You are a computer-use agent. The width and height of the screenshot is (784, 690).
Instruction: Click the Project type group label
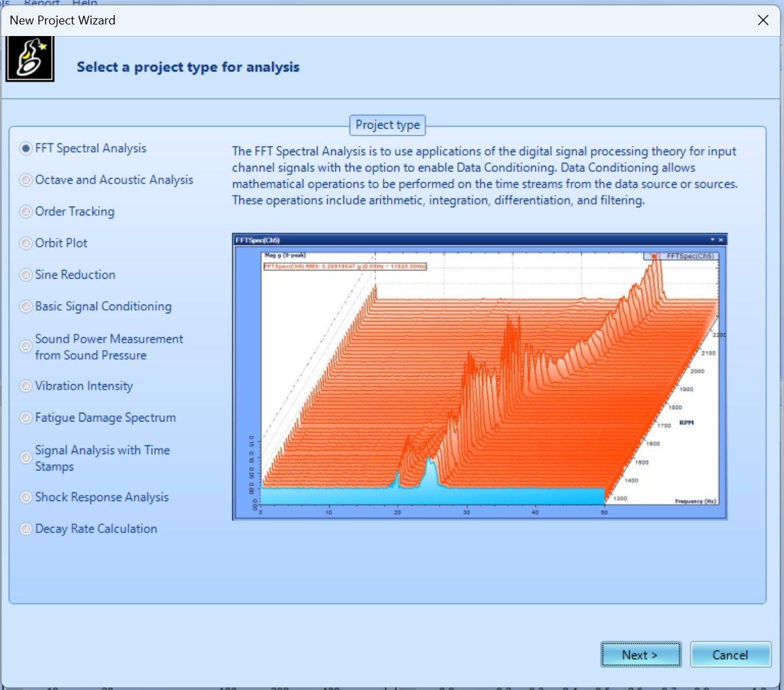click(x=388, y=125)
